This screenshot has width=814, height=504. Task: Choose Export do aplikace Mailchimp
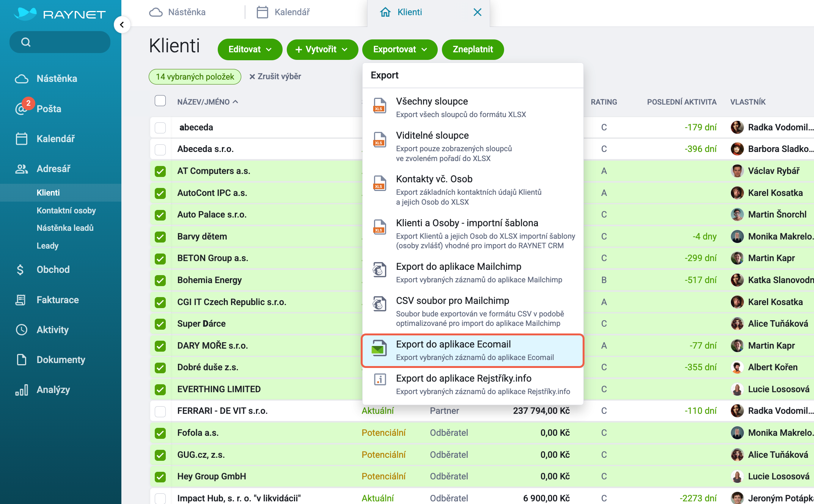[473, 272]
